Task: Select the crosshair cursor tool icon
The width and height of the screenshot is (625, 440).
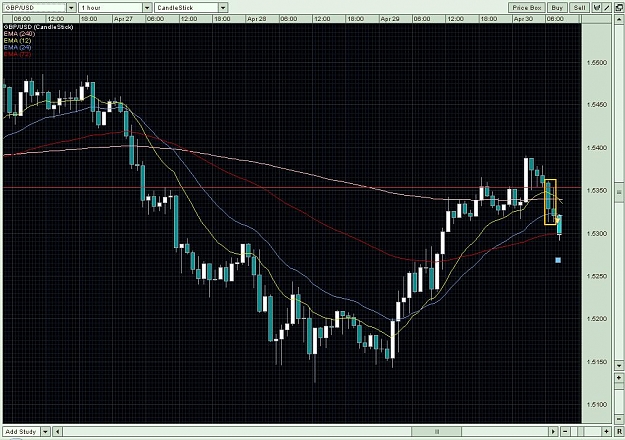Action: (597, 8)
